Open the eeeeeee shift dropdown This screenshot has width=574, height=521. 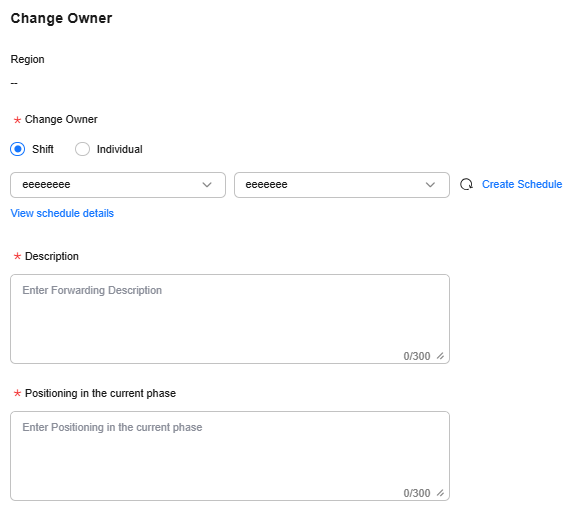342,185
